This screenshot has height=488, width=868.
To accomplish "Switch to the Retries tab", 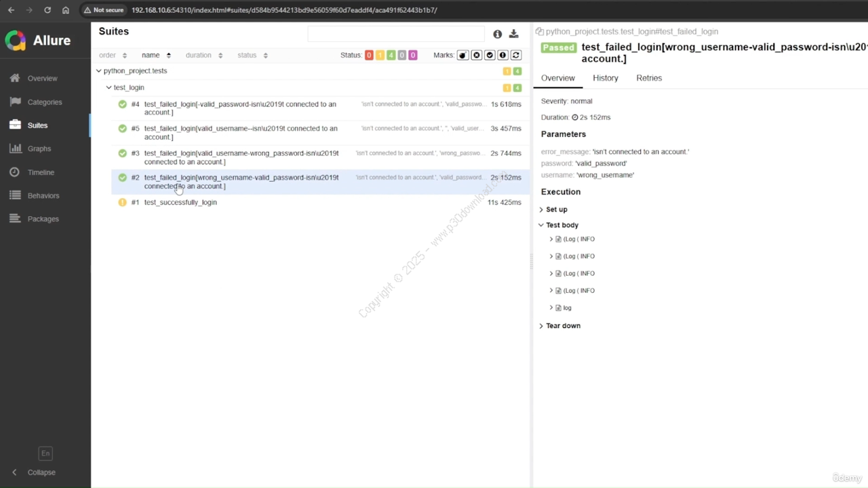I will [x=649, y=78].
